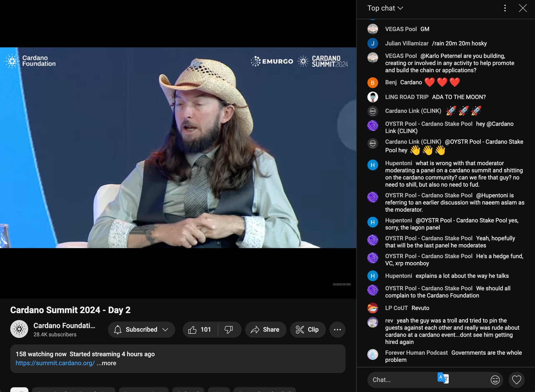The height and width of the screenshot is (392, 535).
Task: Open the Subscribed notification dropdown
Action: tap(141, 330)
